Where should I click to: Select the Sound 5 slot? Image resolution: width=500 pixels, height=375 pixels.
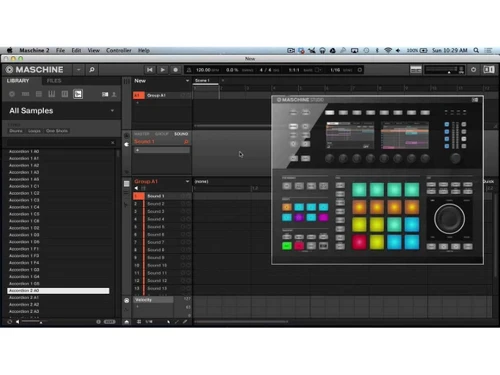click(x=162, y=227)
